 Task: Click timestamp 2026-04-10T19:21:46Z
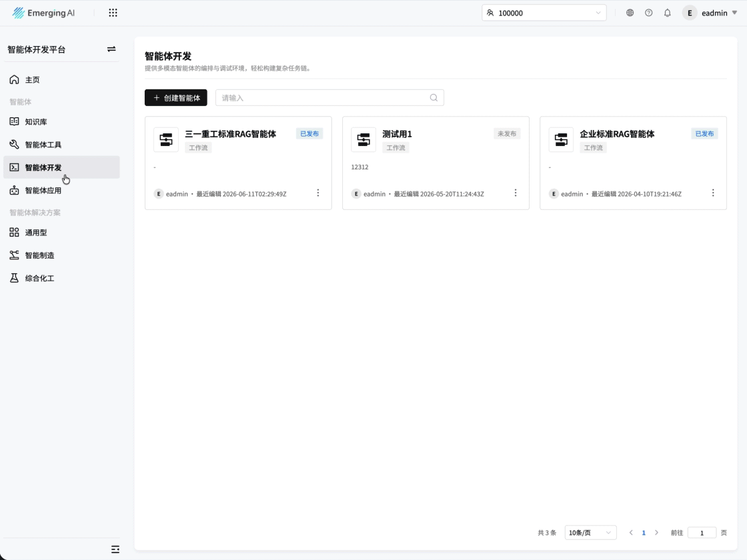click(x=650, y=194)
